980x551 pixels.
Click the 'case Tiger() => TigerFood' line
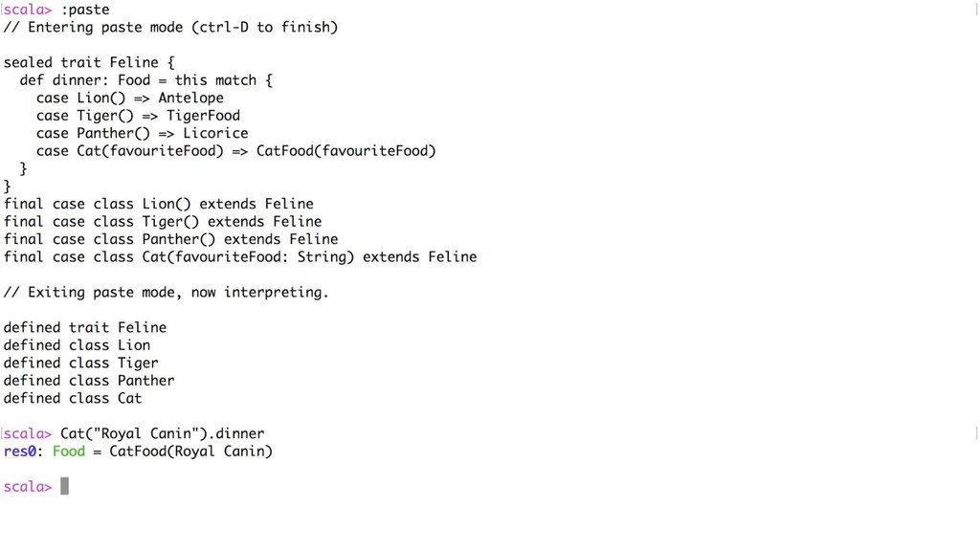click(x=138, y=116)
